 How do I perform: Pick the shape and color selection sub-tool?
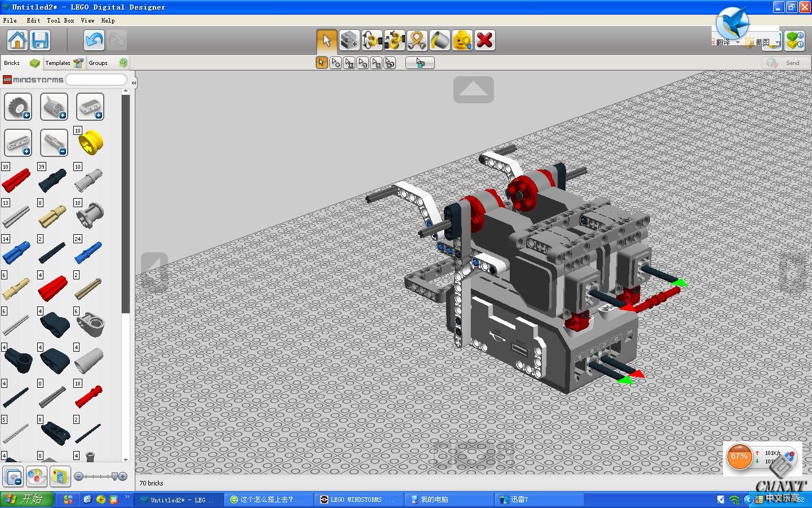click(x=390, y=63)
